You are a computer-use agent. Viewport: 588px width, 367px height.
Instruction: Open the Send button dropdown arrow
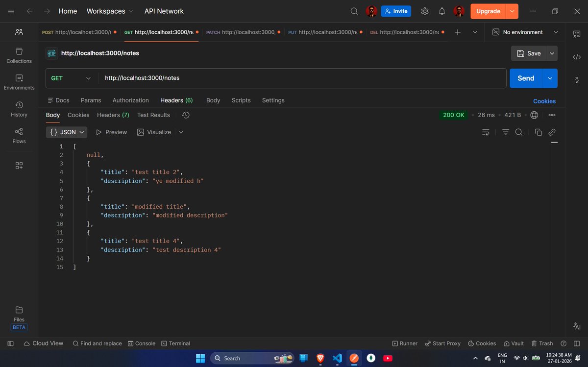550,78
